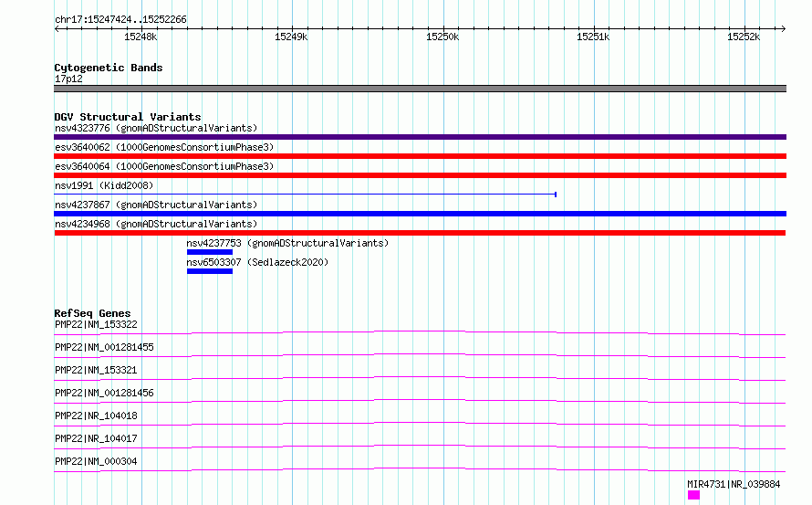Click the gray 17p12 cytogenetic band bar
Image resolution: width=812 pixels, height=505 pixels.
(x=420, y=89)
